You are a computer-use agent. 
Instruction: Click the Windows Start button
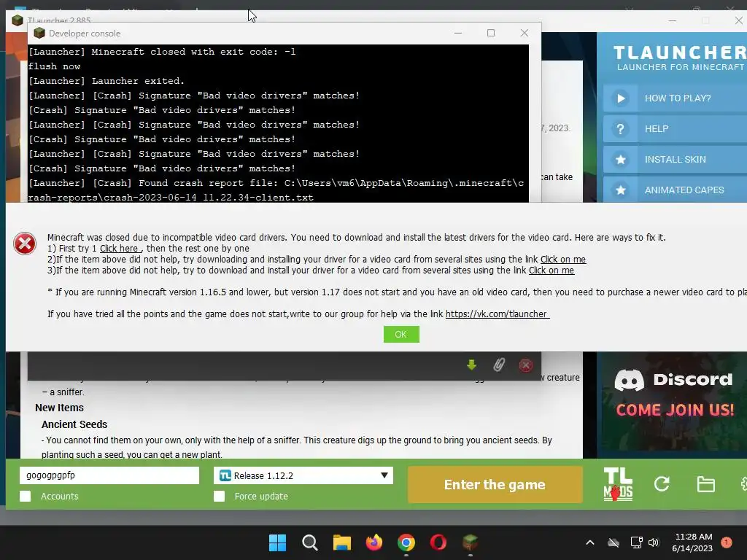click(x=277, y=542)
